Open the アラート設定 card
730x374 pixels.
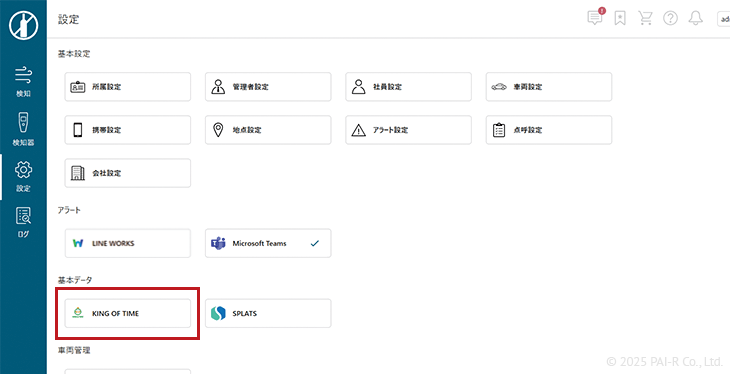408,130
